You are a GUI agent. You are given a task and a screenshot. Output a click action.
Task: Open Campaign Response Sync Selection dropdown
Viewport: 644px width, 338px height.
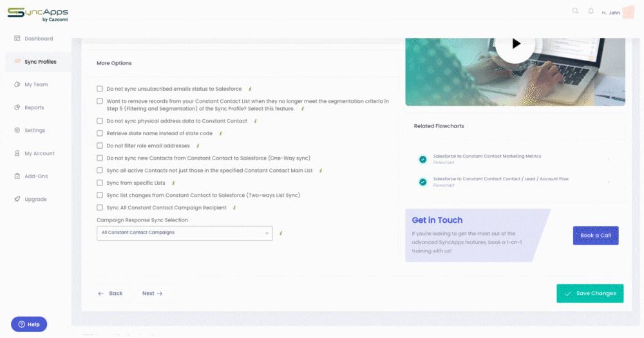pos(185,233)
